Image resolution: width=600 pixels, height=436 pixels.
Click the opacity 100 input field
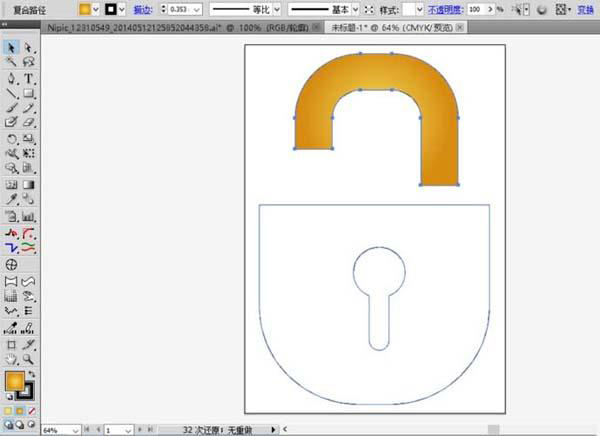(x=477, y=10)
